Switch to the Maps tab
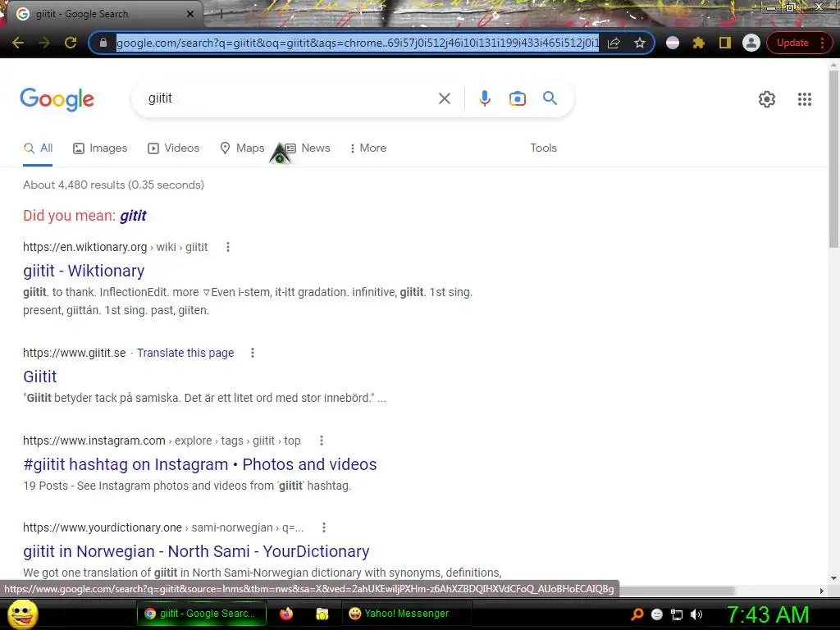The height and width of the screenshot is (630, 840). point(242,148)
